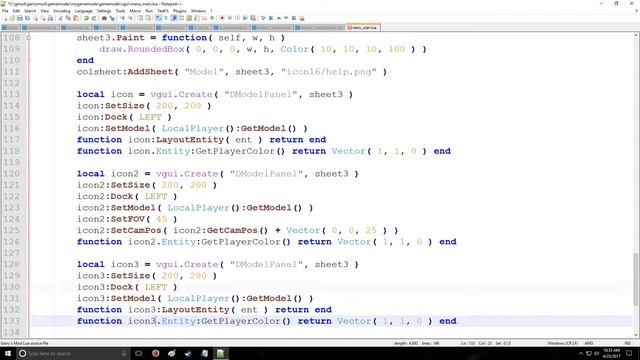Show hidden tray icons chevron
Screen dimensions: 640x360
(580, 353)
